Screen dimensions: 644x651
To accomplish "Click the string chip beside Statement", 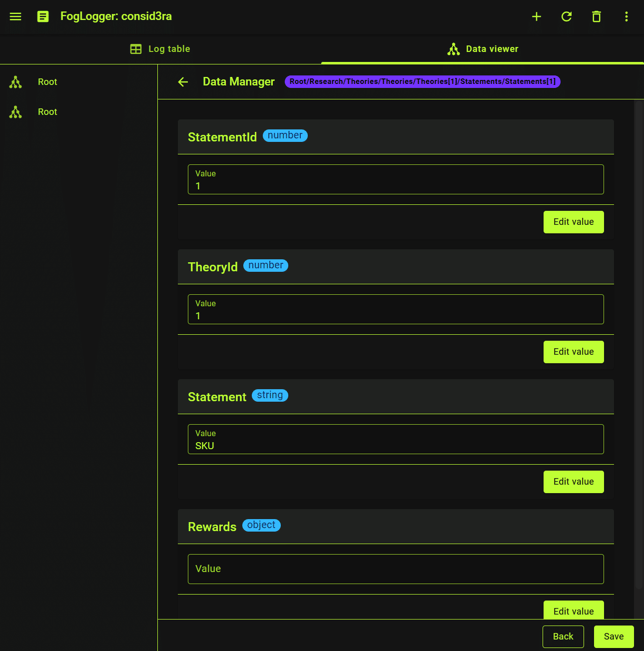I will coord(270,395).
